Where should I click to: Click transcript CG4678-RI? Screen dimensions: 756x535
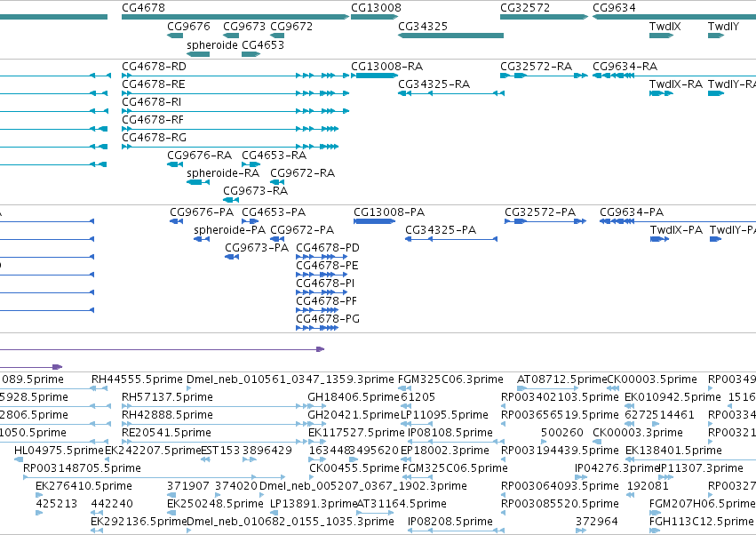[151, 102]
